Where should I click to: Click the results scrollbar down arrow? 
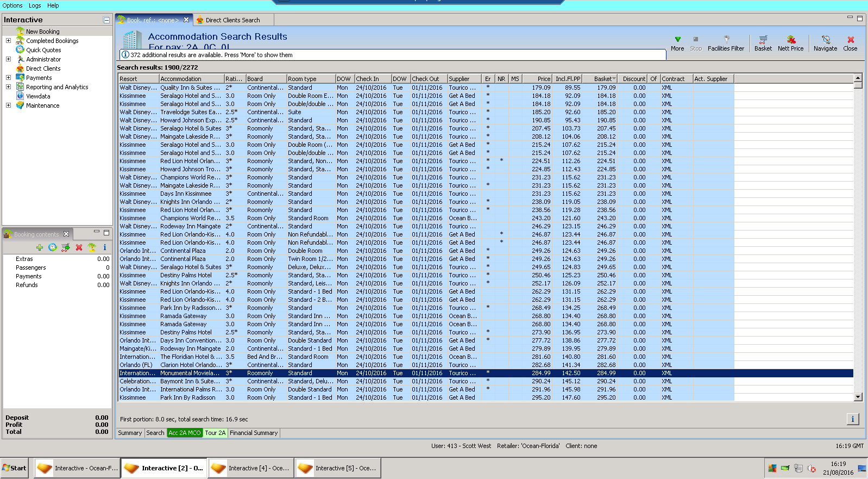858,397
